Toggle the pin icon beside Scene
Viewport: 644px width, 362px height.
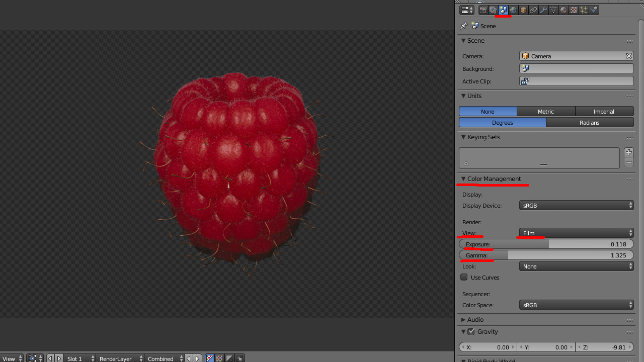[x=464, y=26]
